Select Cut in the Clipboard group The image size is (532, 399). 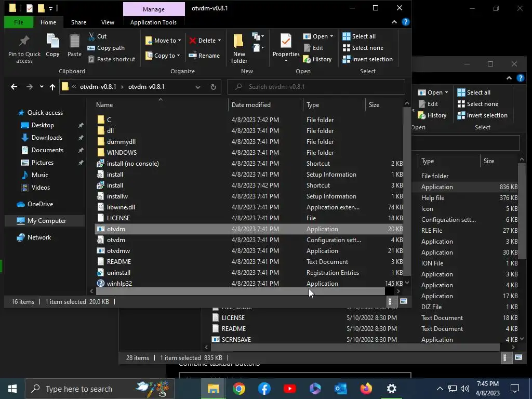point(97,36)
